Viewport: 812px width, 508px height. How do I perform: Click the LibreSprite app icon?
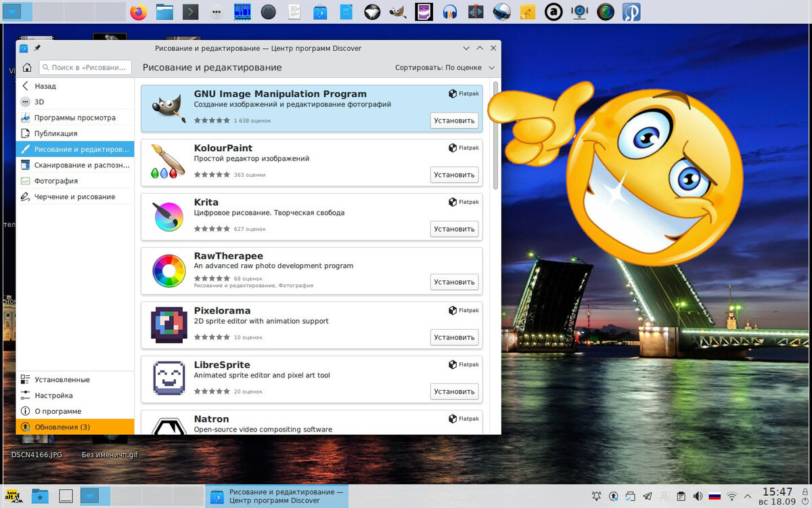coord(168,379)
